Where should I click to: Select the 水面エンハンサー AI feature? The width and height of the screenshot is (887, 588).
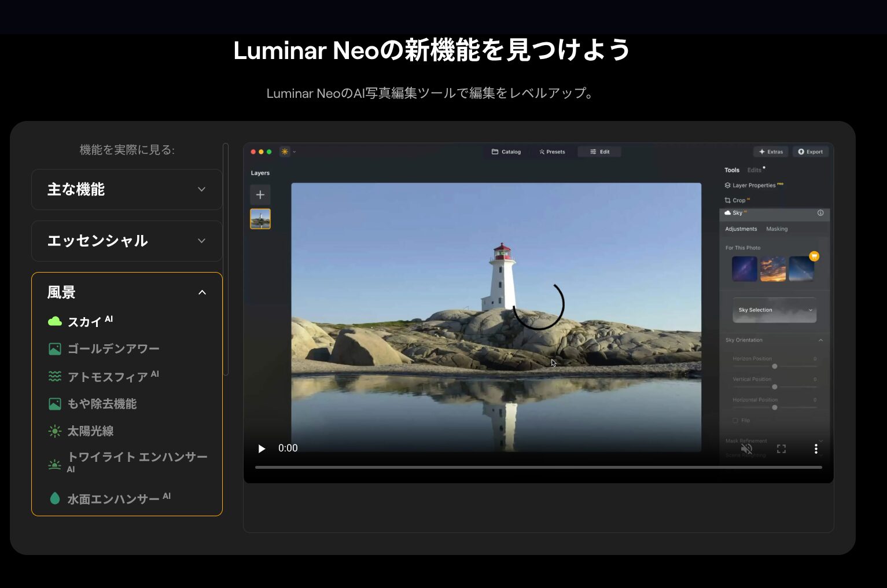pyautogui.click(x=109, y=498)
